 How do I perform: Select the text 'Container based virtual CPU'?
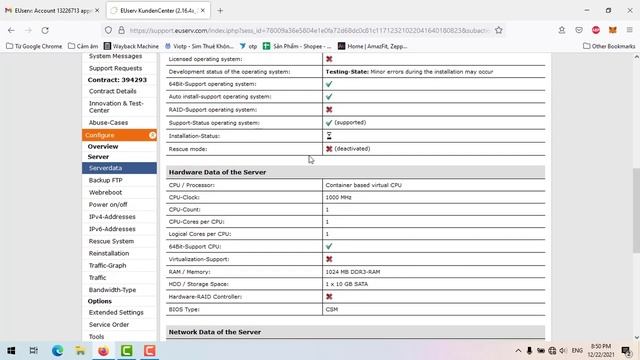coord(364,185)
